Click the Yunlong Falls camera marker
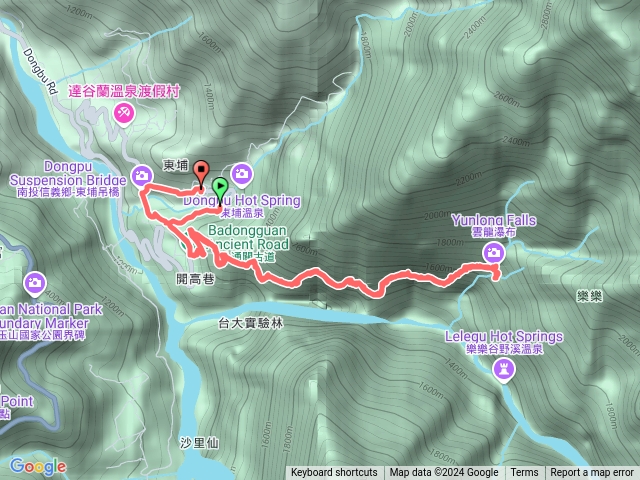640x480 pixels. point(494,253)
